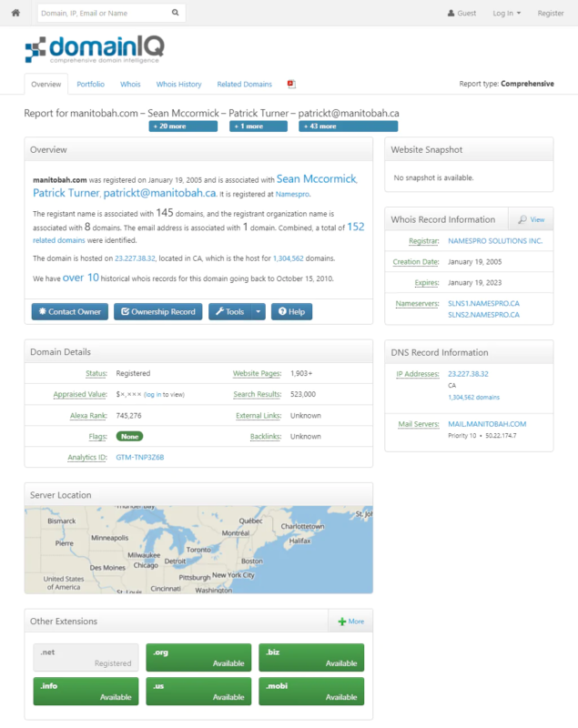Click the Mail Servers label

(x=419, y=424)
